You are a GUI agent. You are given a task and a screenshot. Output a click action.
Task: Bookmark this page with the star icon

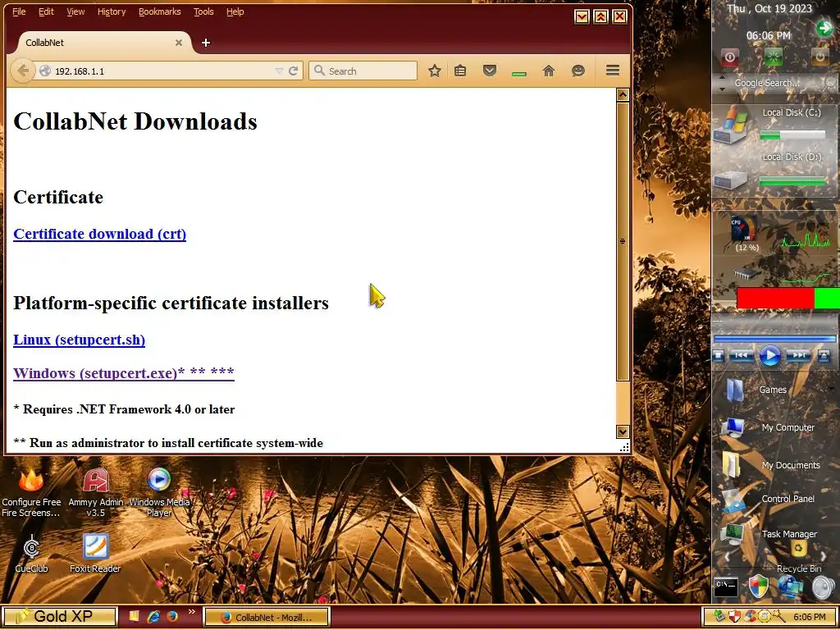tap(435, 71)
